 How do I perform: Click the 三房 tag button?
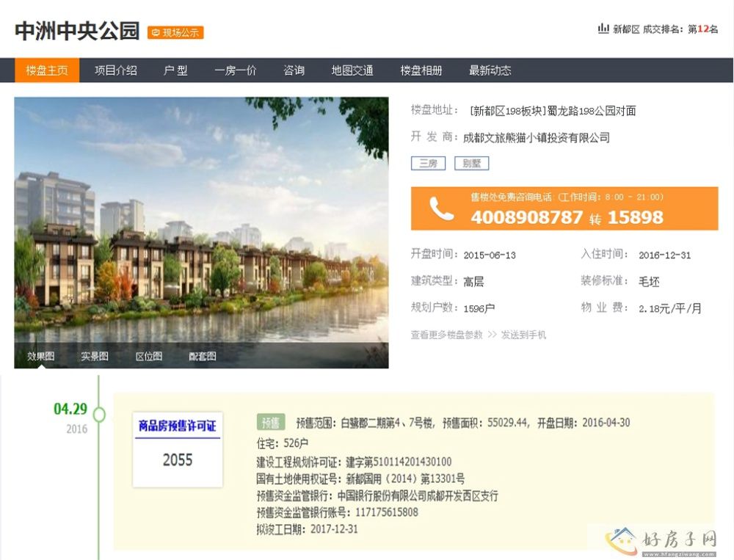[428, 164]
